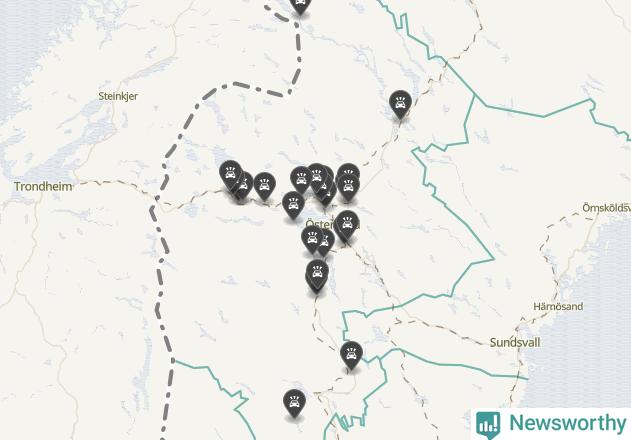This screenshot has width=631, height=440.
Task: Click the car marker at top edge
Action: click(300, 5)
